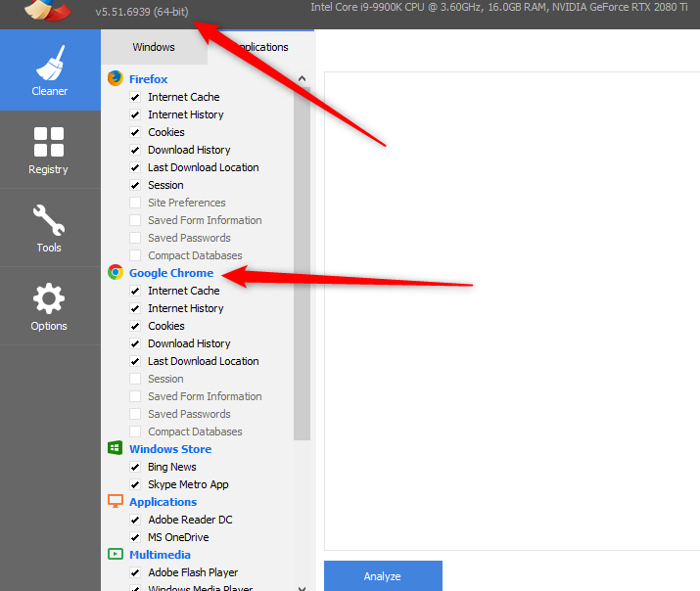
Task: Enable Chrome Session checkbox
Action: tap(135, 379)
